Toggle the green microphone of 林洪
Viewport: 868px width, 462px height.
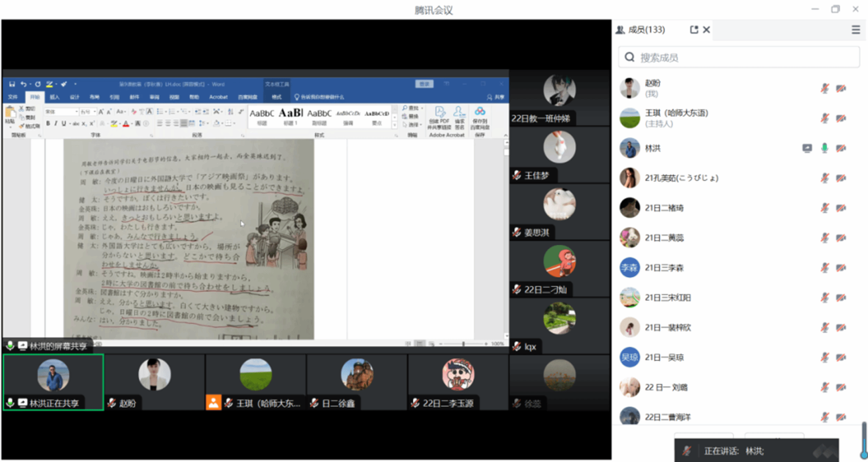click(824, 148)
